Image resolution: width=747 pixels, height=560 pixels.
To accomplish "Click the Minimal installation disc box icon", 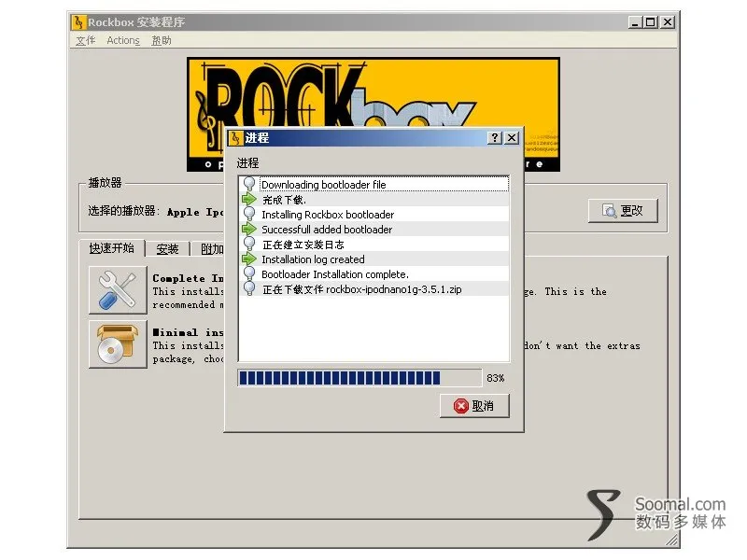I will (x=118, y=343).
